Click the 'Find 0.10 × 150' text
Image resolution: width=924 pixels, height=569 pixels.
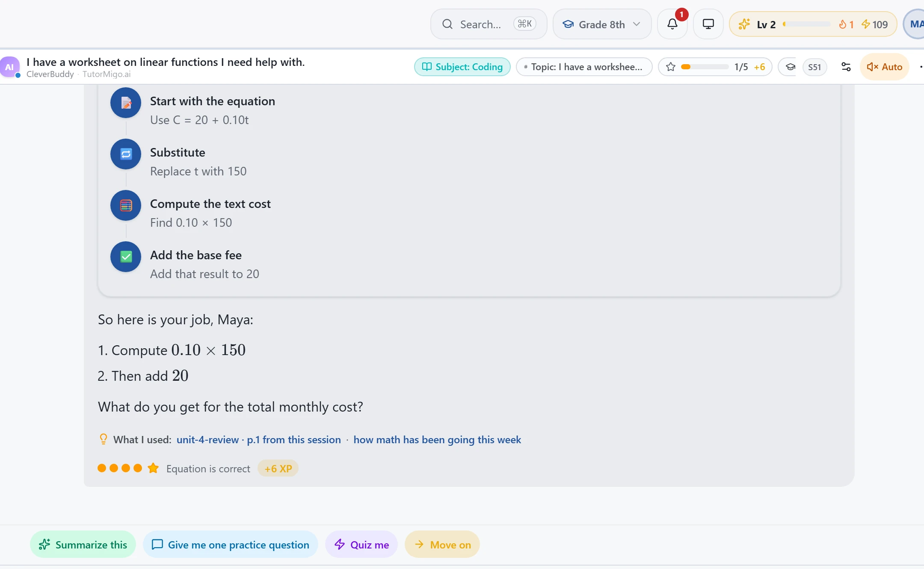tap(191, 222)
